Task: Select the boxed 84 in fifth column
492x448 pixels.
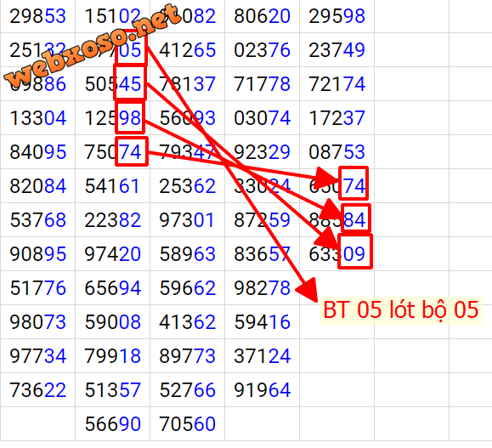Action: [x=356, y=218]
